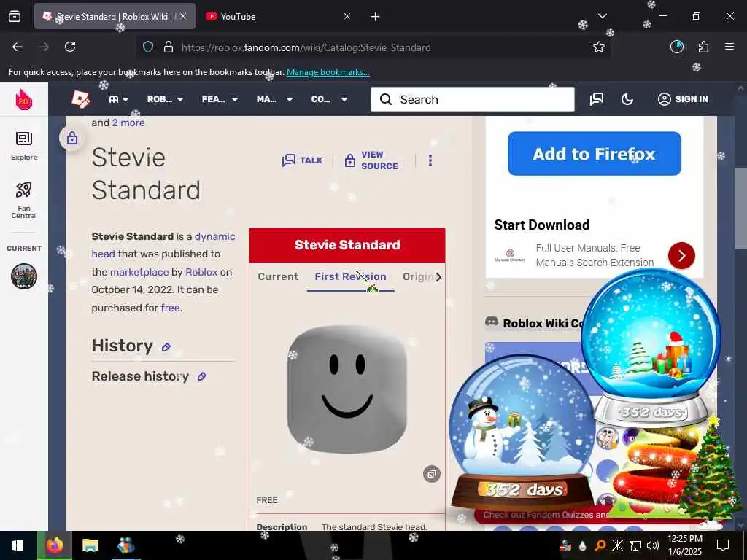
Task: Open wiki discussions speech bubble icon
Action: point(597,99)
